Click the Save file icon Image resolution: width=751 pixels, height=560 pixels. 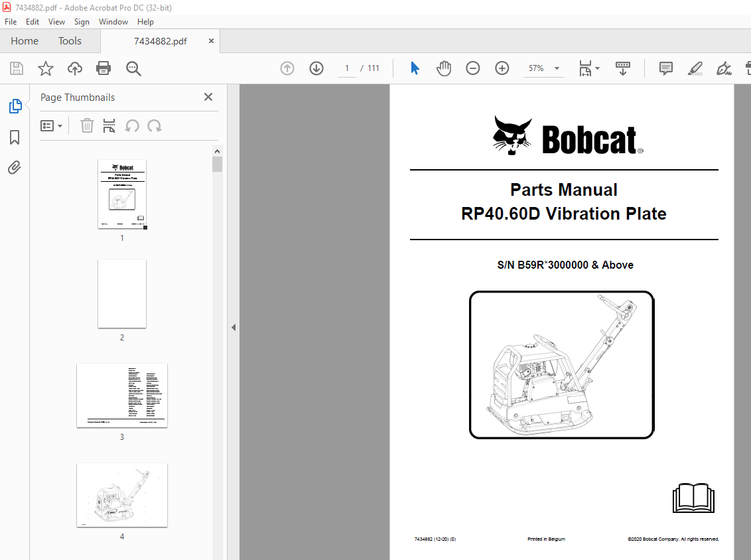pyautogui.click(x=17, y=68)
